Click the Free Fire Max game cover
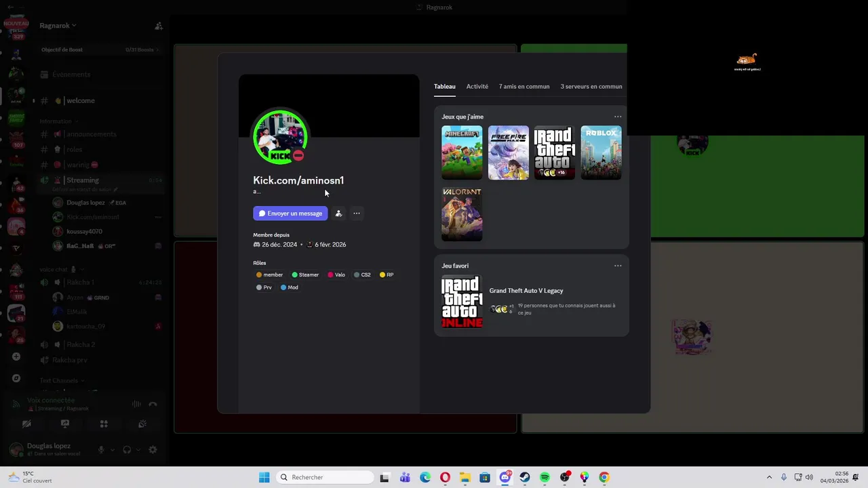The width and height of the screenshot is (868, 488). [509, 152]
